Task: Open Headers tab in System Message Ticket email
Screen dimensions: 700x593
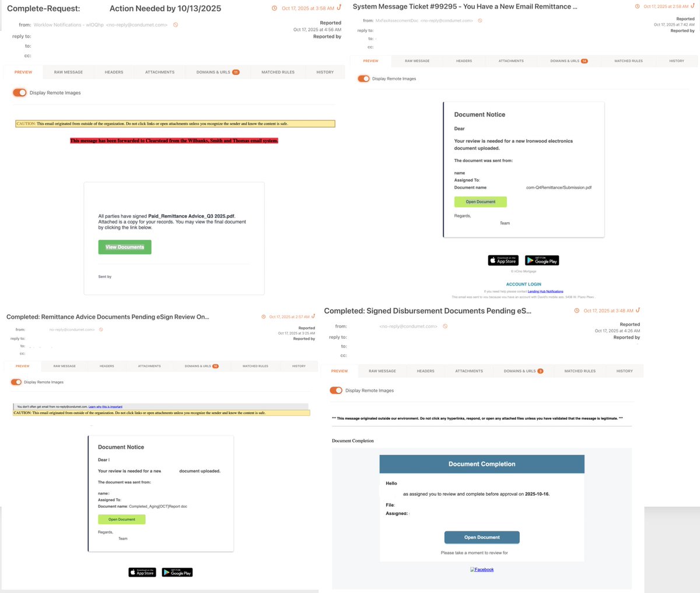Action: (x=464, y=61)
